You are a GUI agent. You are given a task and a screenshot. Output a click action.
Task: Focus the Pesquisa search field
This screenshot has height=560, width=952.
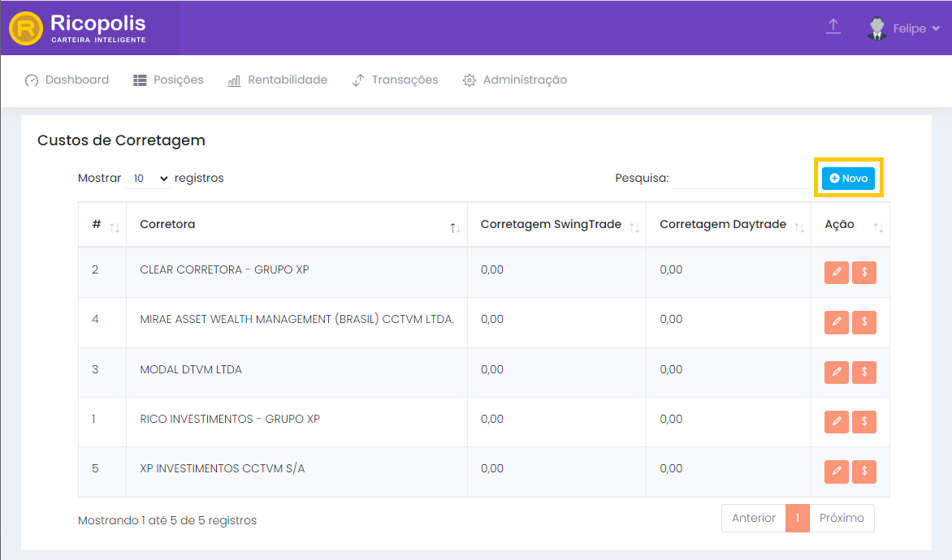click(741, 179)
